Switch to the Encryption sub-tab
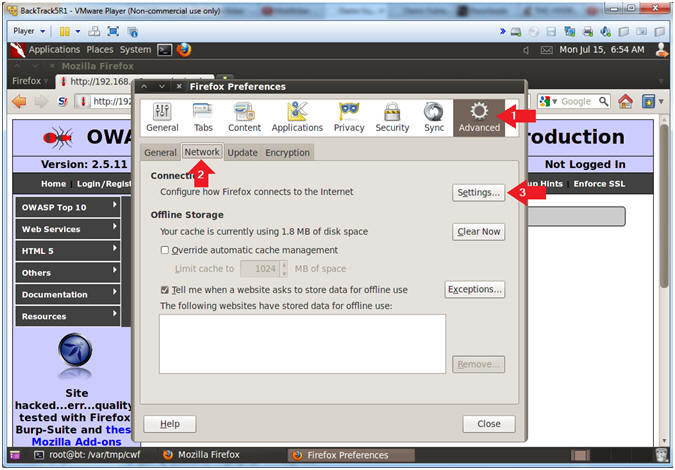Viewport: 675px width, 470px height. (x=287, y=152)
